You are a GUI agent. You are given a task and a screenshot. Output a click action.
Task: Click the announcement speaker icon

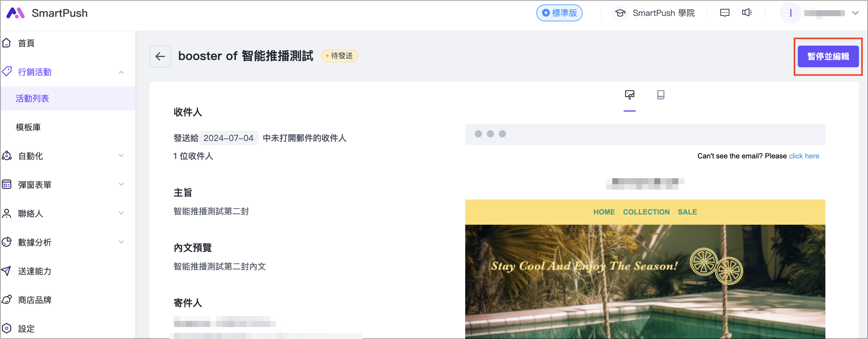747,13
